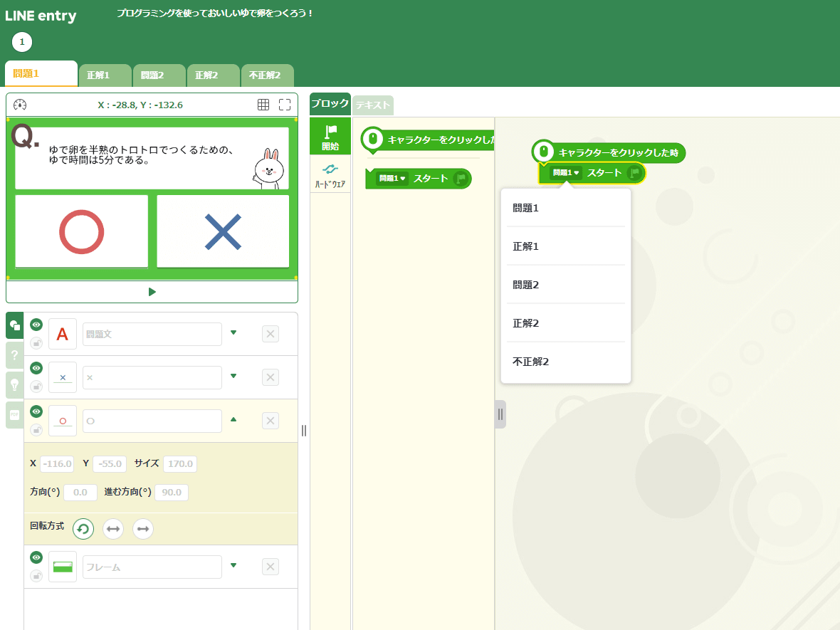
Task: Run the project with the play button
Action: (152, 292)
